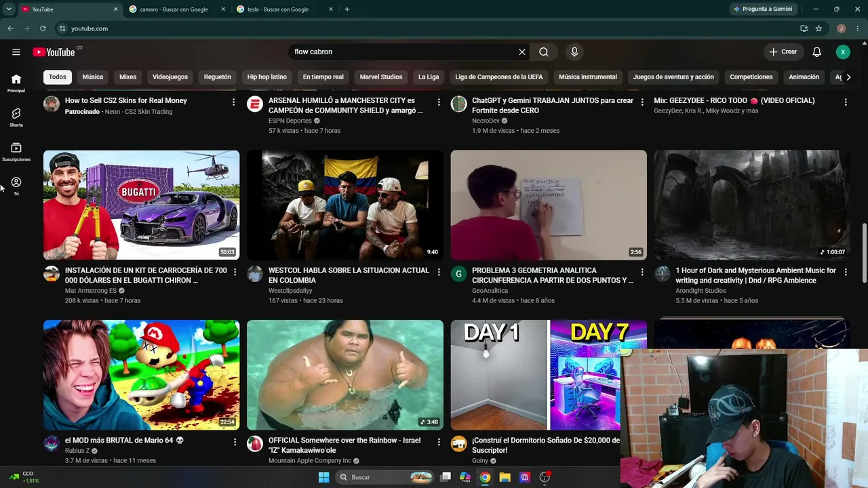This screenshot has width=868, height=488.
Task: Open the NecroDev channel avatar
Action: point(459,104)
